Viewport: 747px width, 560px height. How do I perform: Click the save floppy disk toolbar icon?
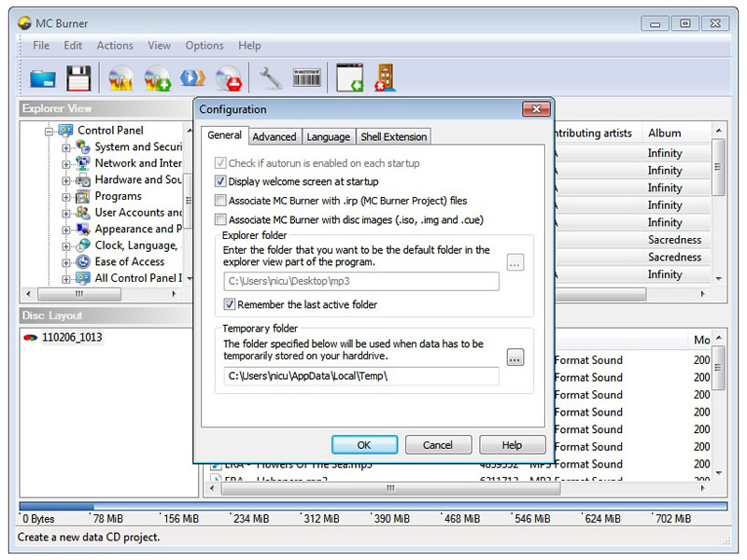pos(78,77)
